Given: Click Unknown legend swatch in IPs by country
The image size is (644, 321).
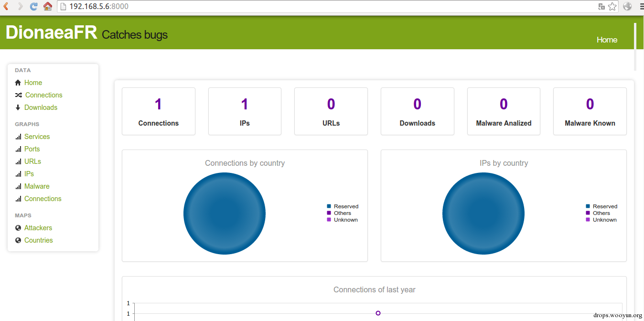Looking at the screenshot, I should [588, 220].
